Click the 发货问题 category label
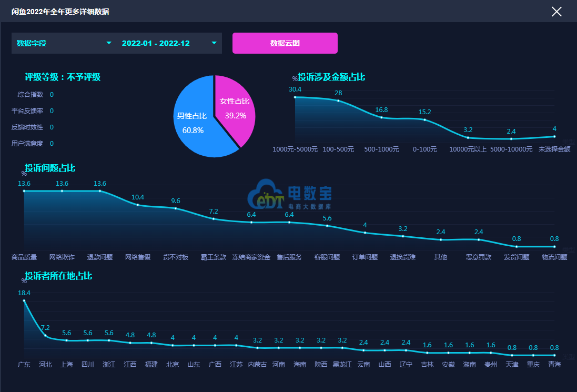 click(x=517, y=257)
